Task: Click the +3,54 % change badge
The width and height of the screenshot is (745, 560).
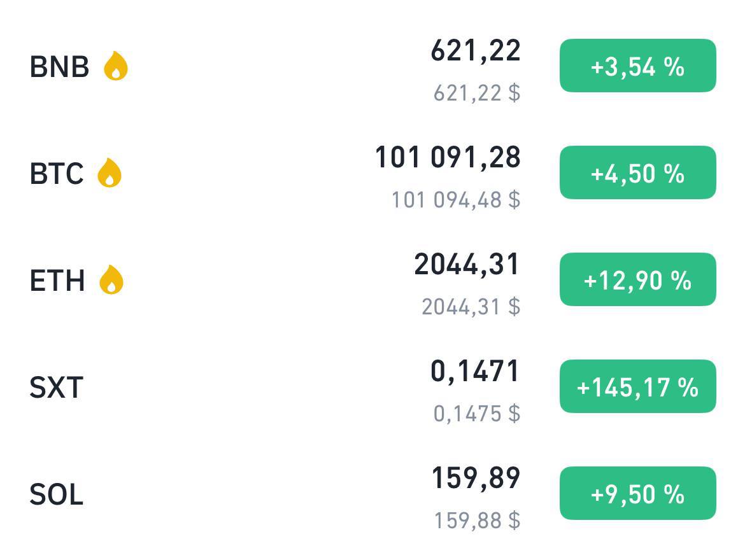Action: point(637,66)
